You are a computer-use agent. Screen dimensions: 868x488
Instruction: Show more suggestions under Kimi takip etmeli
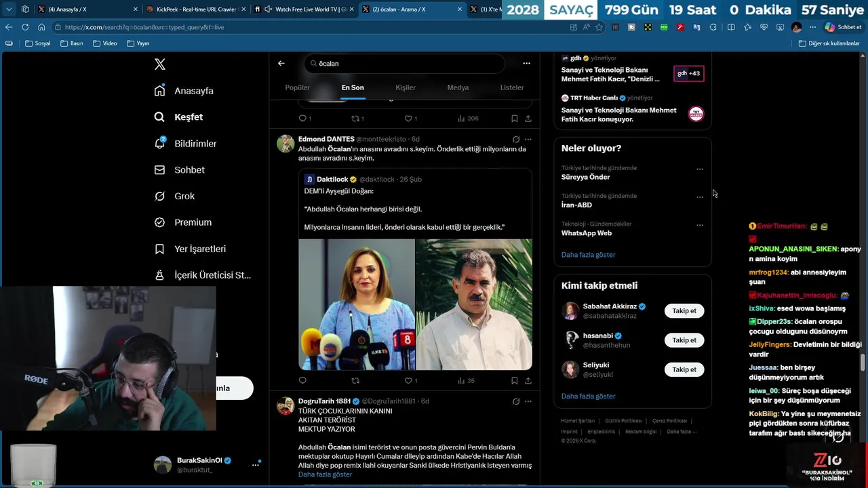(x=588, y=396)
